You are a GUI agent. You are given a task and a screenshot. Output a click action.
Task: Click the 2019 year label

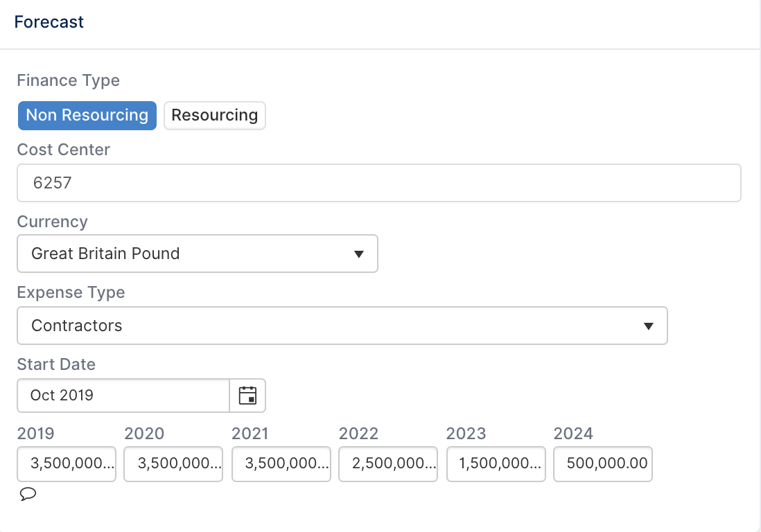36,434
